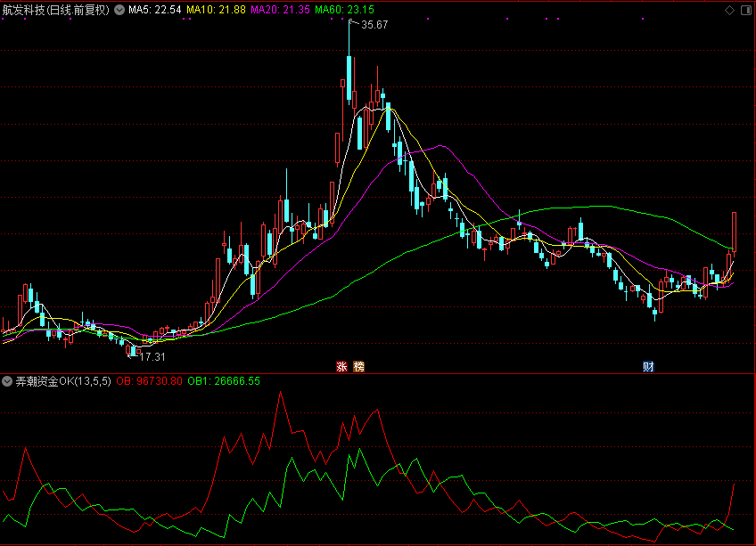This screenshot has width=756, height=546.
Task: Open the 财 financial report marker icon
Action: coord(648,367)
